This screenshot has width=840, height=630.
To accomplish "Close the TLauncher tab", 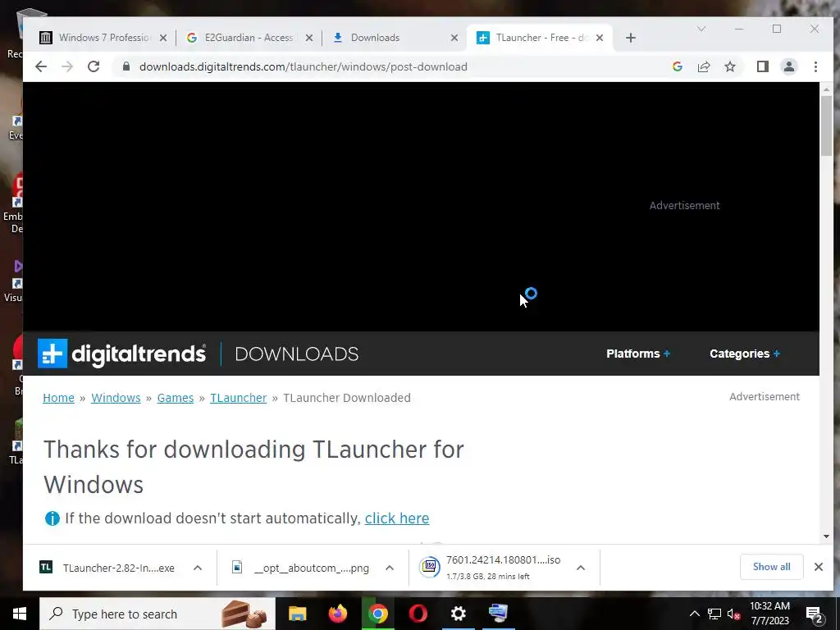I will coord(600,38).
